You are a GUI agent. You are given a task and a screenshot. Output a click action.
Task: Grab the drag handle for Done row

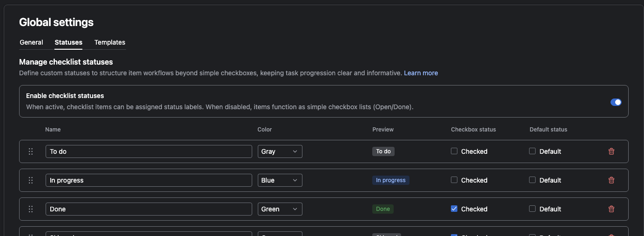pos(31,209)
